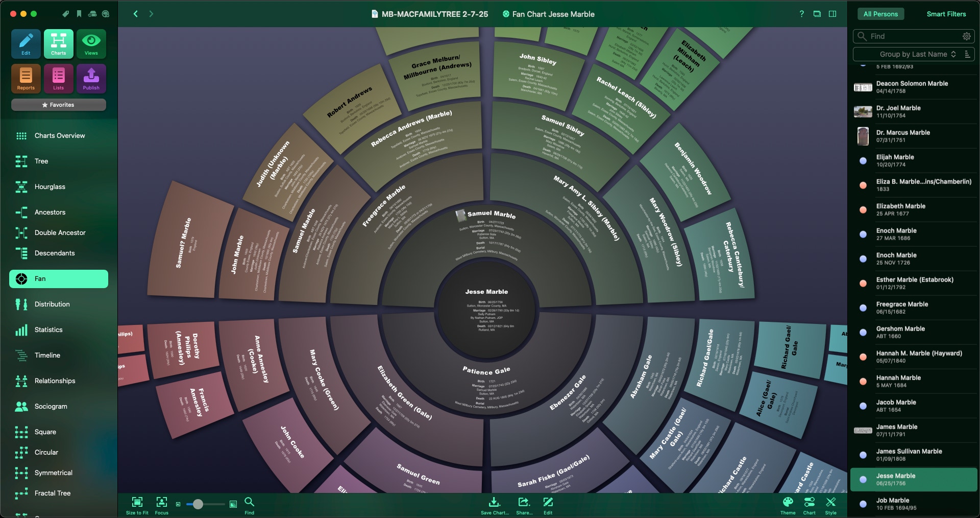Open the Views section
The height and width of the screenshot is (518, 980).
pos(91,44)
